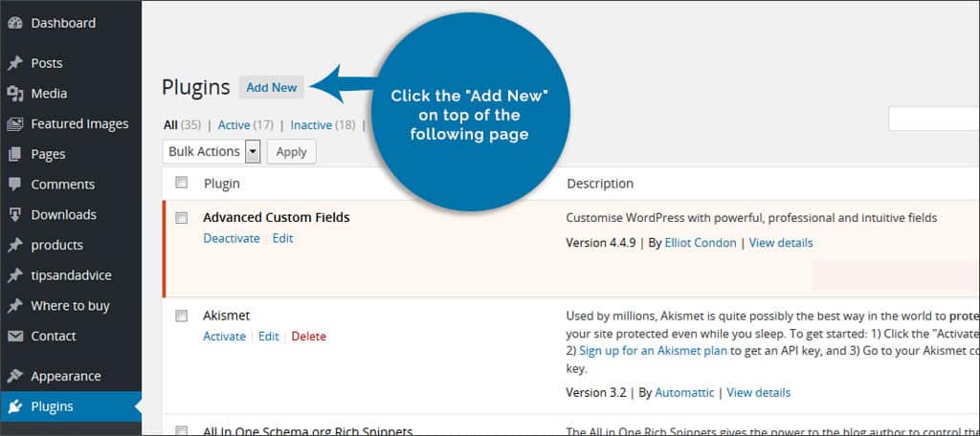Image resolution: width=980 pixels, height=436 pixels.
Task: Edit Advanced Custom Fields plugin
Action: tap(282, 239)
